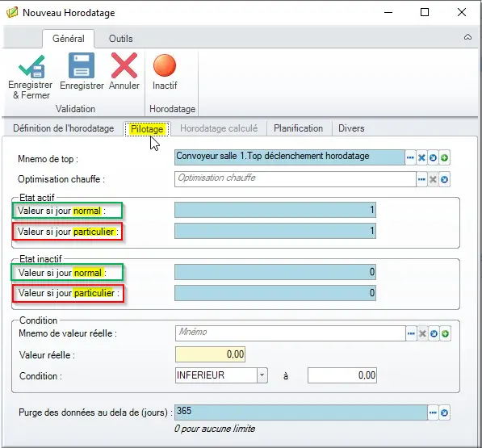This screenshot has height=448, width=482.
Task: Click refresh icon next to purge days field
Action: coord(444,412)
